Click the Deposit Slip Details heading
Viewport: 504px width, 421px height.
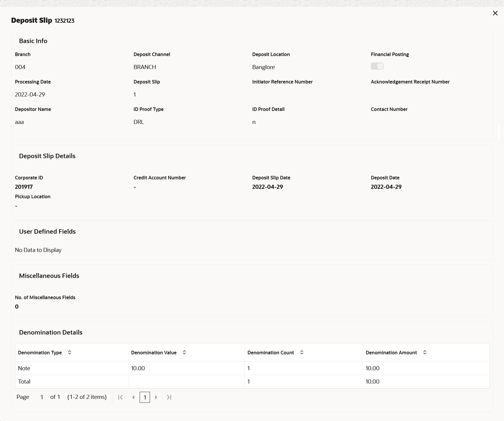[x=47, y=156]
